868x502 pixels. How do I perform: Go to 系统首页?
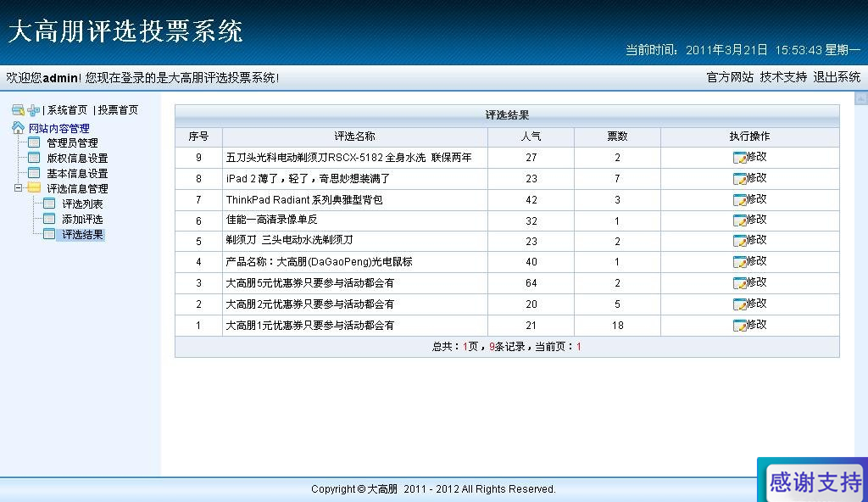click(x=67, y=110)
